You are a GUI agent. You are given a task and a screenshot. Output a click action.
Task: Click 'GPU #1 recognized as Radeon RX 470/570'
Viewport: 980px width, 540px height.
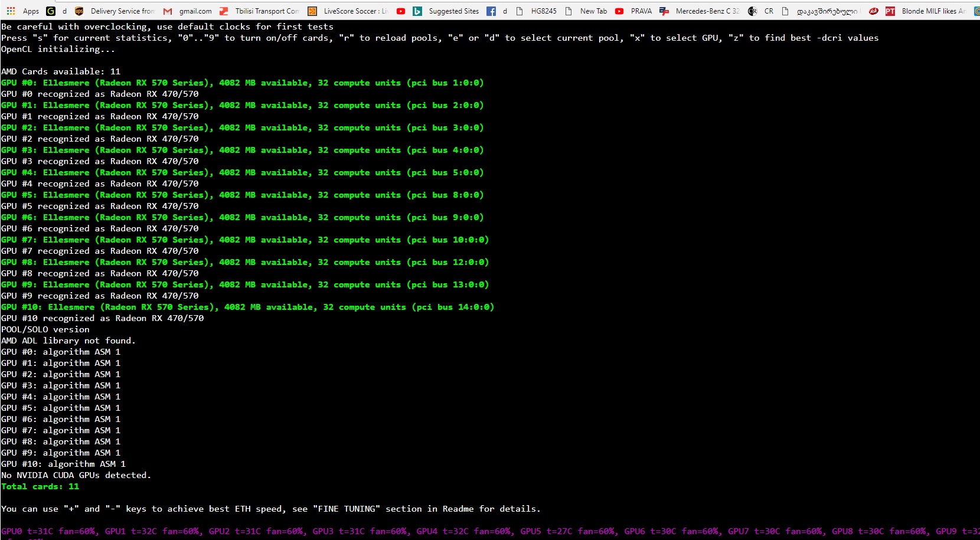pos(100,116)
